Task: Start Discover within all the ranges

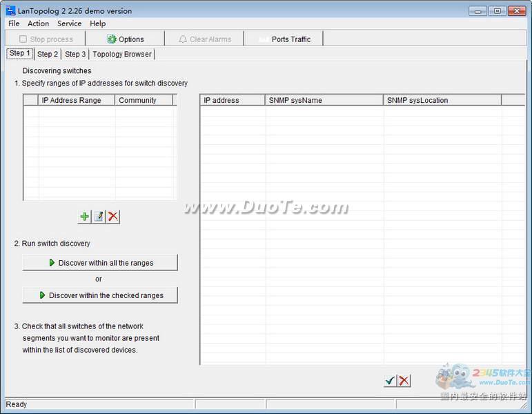Action: pyautogui.click(x=100, y=263)
